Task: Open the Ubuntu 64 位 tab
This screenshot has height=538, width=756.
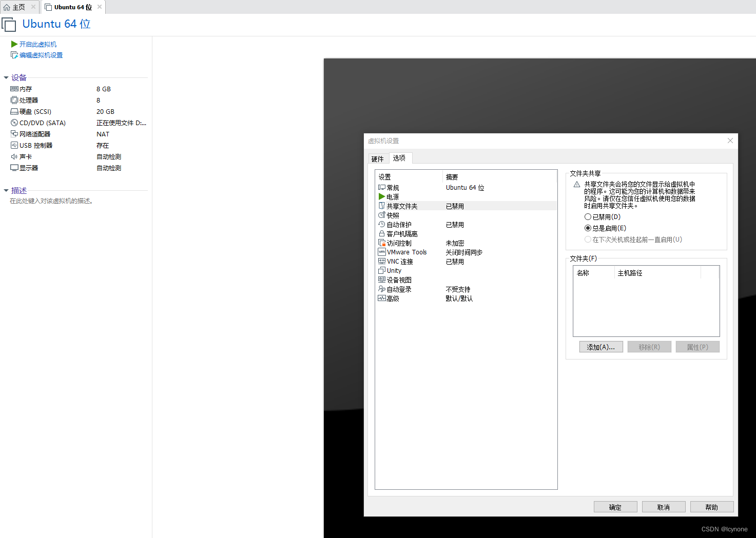Action: pyautogui.click(x=73, y=7)
